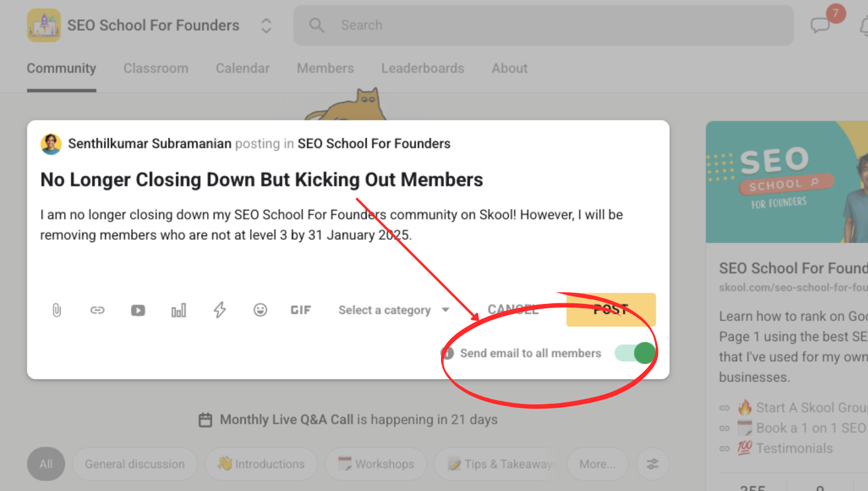Create a poll with the bar chart icon

(179, 310)
